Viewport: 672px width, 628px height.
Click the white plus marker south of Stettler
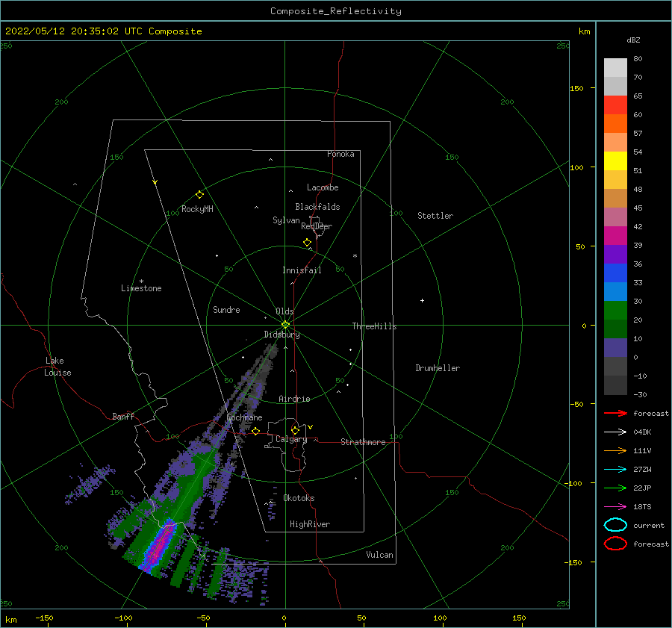point(422,300)
